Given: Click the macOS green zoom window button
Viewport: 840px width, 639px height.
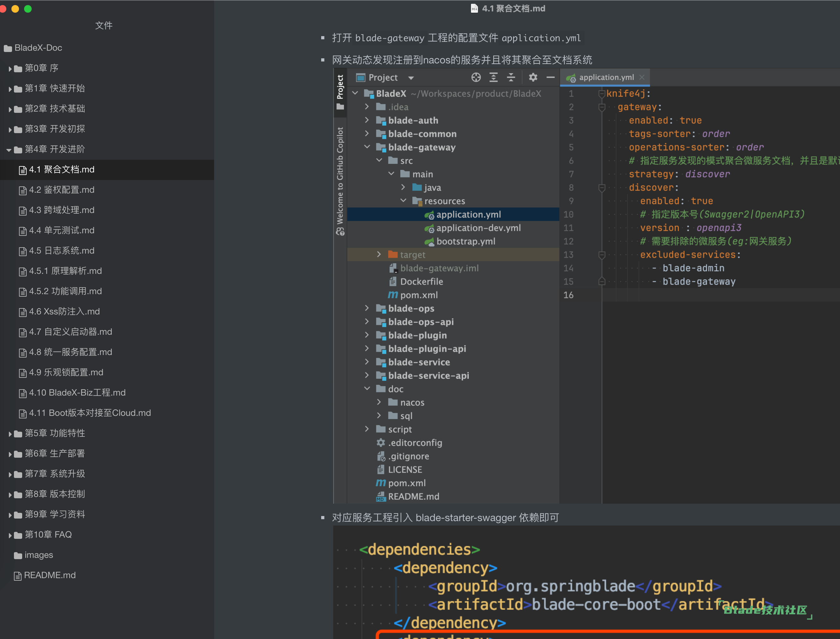Looking at the screenshot, I should [28, 9].
